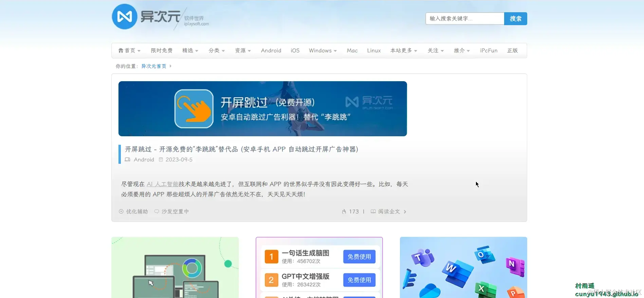644x298 pixels.
Task: Click the comment bubble icon near 沙发空置中
Action: (157, 211)
